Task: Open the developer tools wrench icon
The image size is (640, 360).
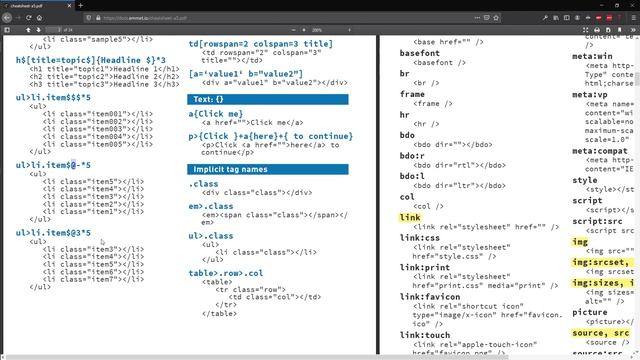Action: pos(545,18)
